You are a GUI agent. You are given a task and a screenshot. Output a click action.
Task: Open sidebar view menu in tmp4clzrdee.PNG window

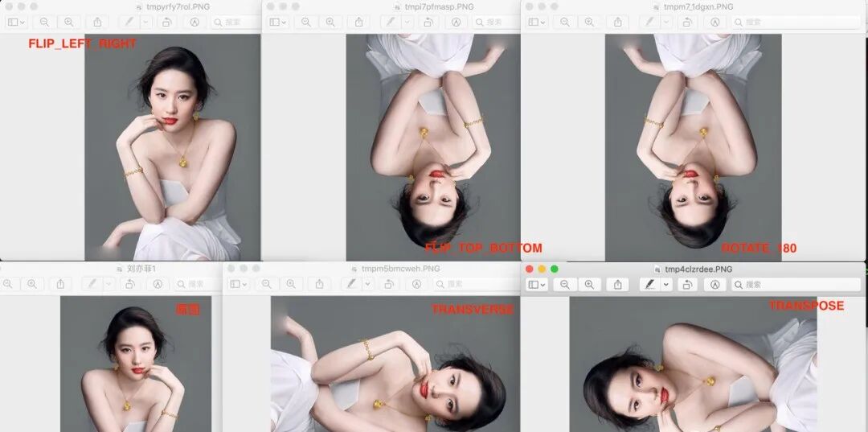pyautogui.click(x=536, y=285)
